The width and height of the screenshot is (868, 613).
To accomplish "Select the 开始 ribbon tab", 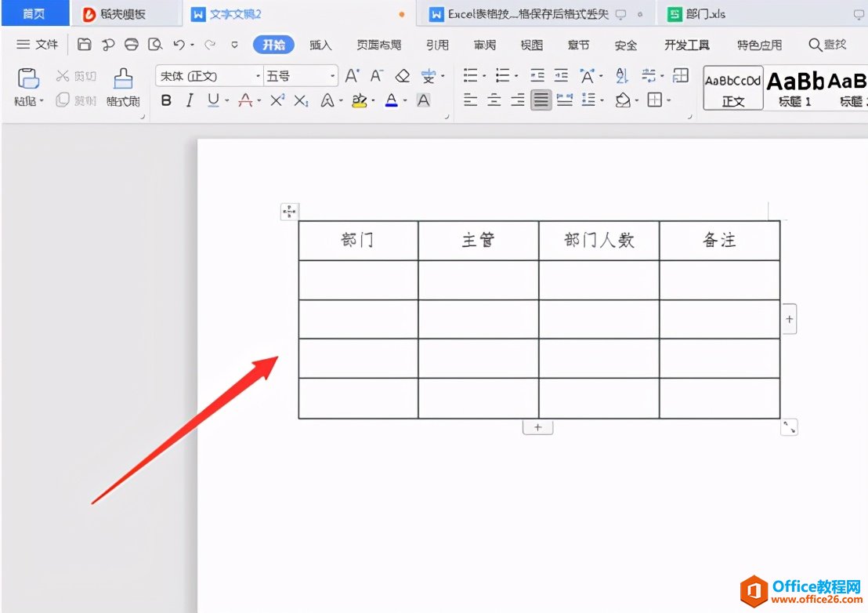I will [x=273, y=45].
